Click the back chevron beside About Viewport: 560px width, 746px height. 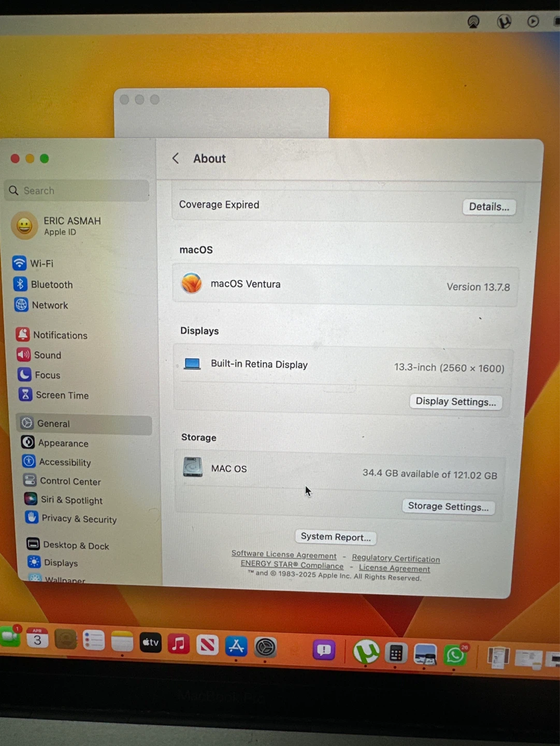pyautogui.click(x=176, y=159)
